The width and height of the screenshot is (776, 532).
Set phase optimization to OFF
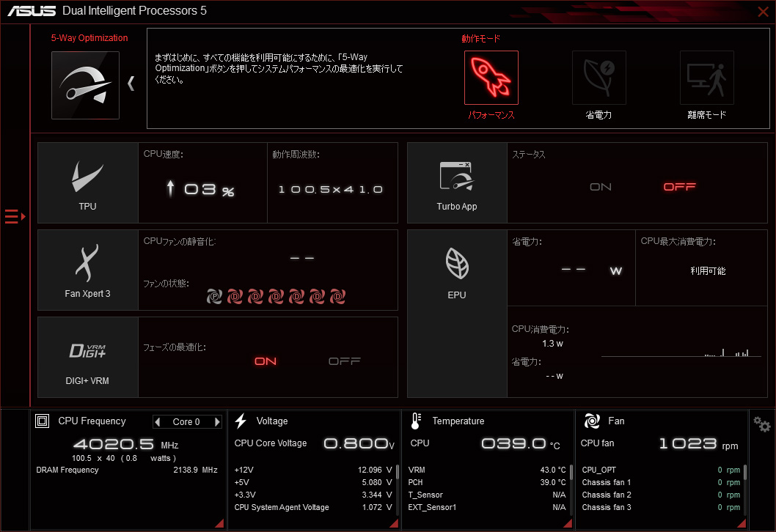(345, 361)
